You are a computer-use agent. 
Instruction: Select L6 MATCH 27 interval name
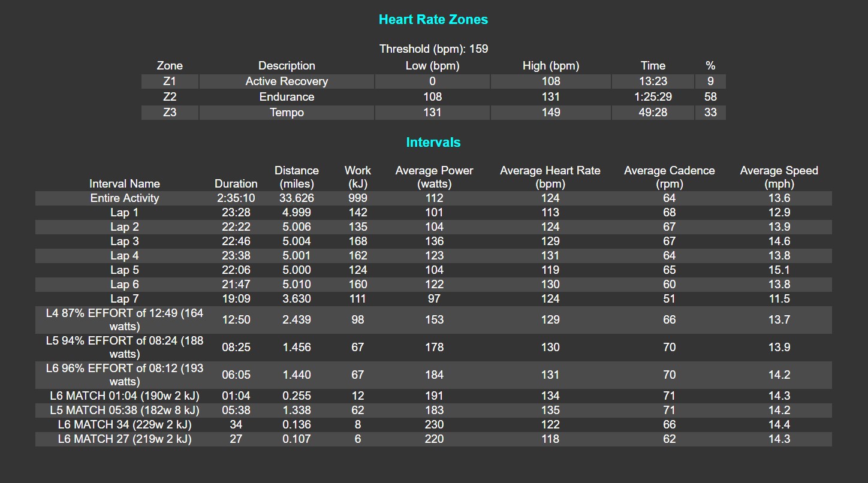pyautogui.click(x=125, y=439)
